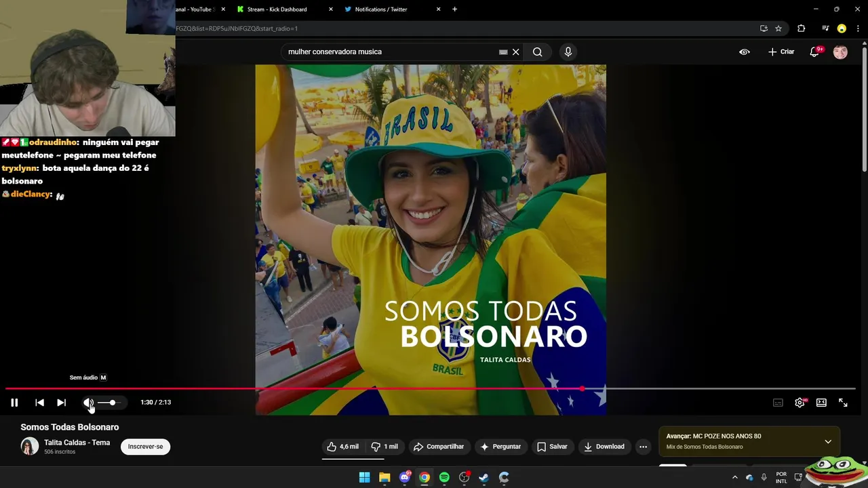Image resolution: width=868 pixels, height=488 pixels.
Task: Click chat username odraudinho
Action: pyautogui.click(x=53, y=142)
